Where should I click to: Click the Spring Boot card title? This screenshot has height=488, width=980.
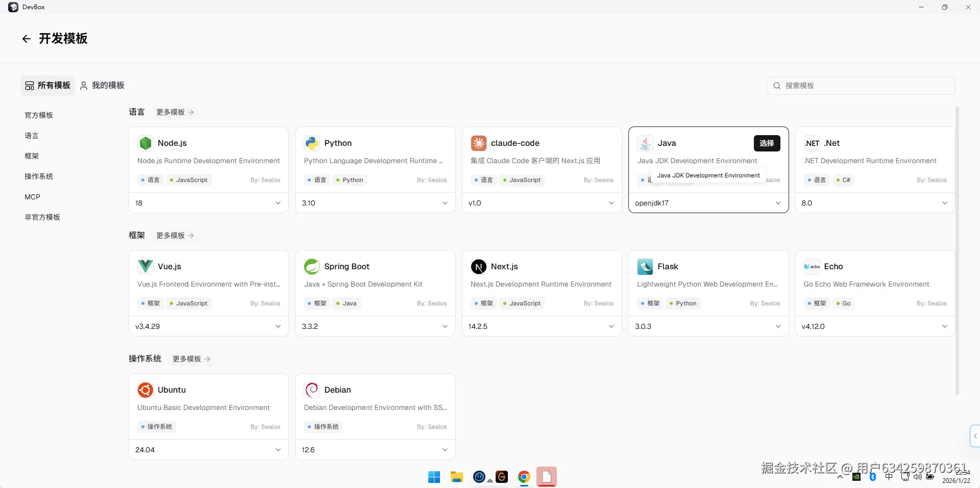click(347, 267)
